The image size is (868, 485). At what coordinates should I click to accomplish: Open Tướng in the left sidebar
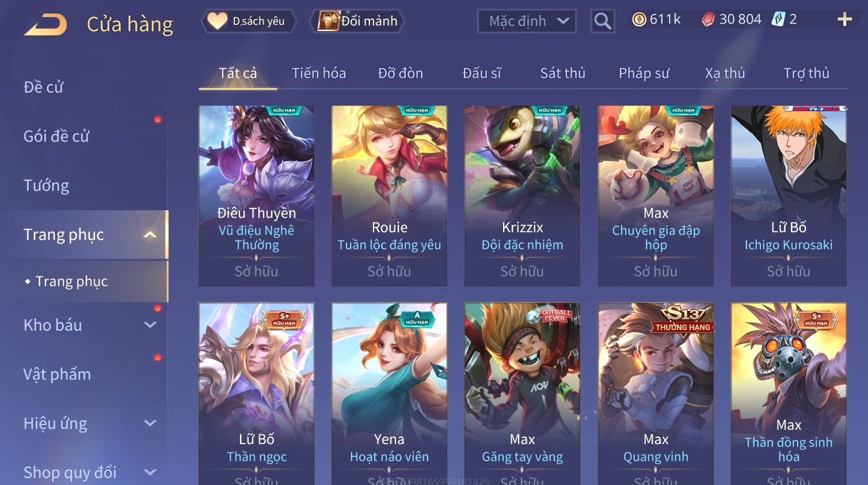[x=46, y=185]
